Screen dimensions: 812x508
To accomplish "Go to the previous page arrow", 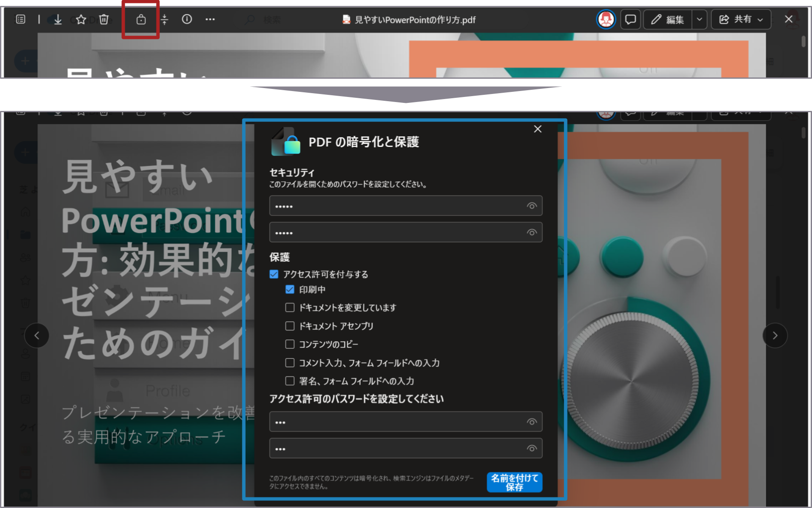I will click(x=37, y=336).
